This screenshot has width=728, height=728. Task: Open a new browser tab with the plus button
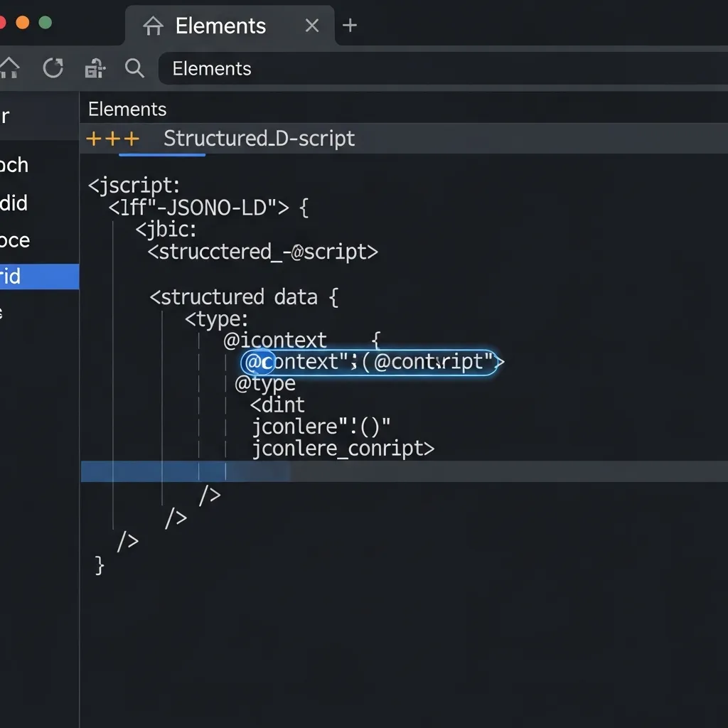pos(350,26)
